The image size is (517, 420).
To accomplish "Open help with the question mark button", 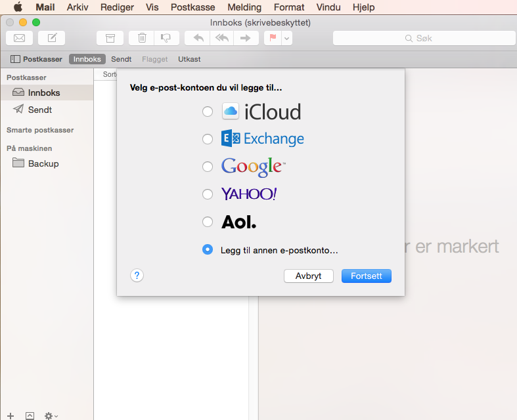I will (x=137, y=276).
